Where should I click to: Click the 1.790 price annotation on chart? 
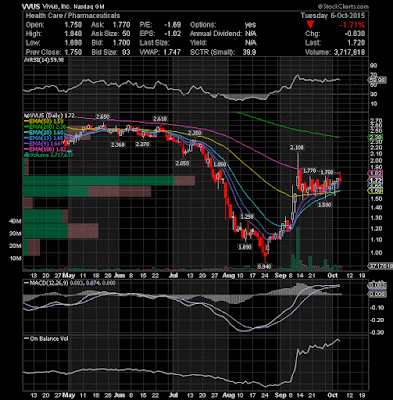click(x=326, y=172)
